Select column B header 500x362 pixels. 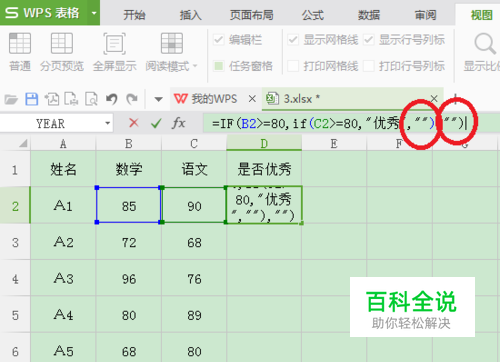coord(129,144)
